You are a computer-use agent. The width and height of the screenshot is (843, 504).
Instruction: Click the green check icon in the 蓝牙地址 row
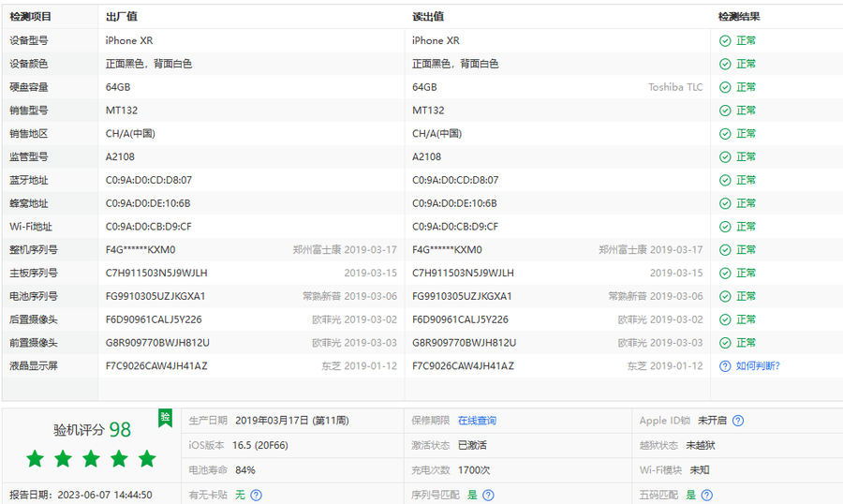(725, 180)
